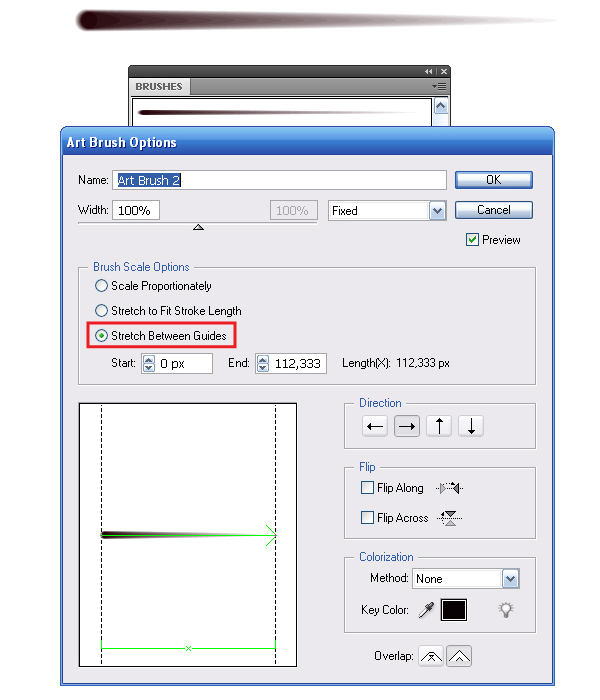Select Scale Proportionately option

point(101,286)
